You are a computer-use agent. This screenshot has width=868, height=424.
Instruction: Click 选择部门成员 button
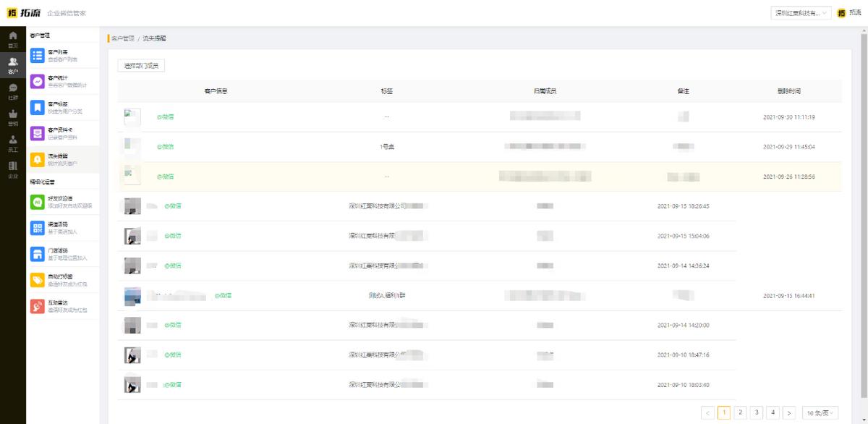tap(142, 66)
